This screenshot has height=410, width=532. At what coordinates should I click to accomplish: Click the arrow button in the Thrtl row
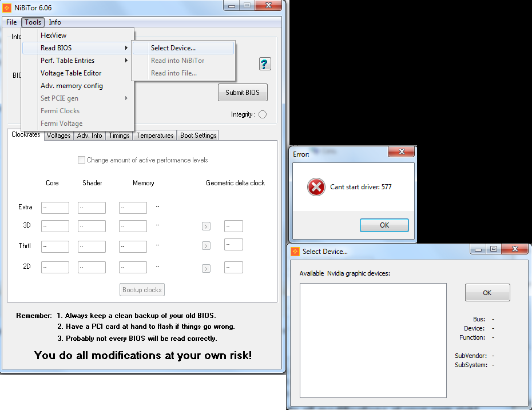pyautogui.click(x=206, y=245)
